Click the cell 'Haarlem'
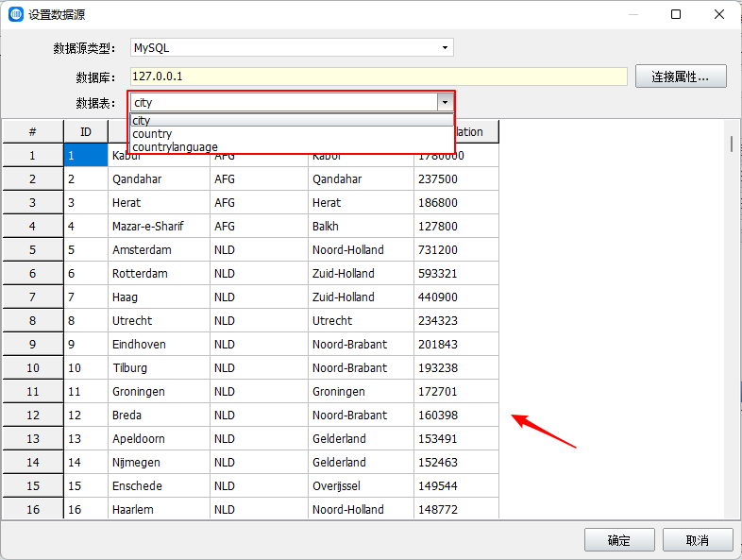The height and width of the screenshot is (560, 742). 159,509
